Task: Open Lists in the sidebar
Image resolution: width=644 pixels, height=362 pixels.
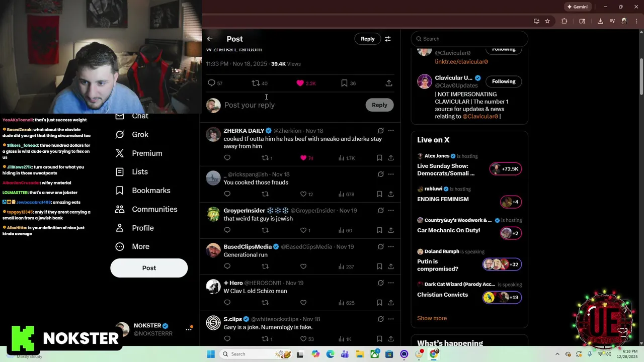Action: pos(132,172)
